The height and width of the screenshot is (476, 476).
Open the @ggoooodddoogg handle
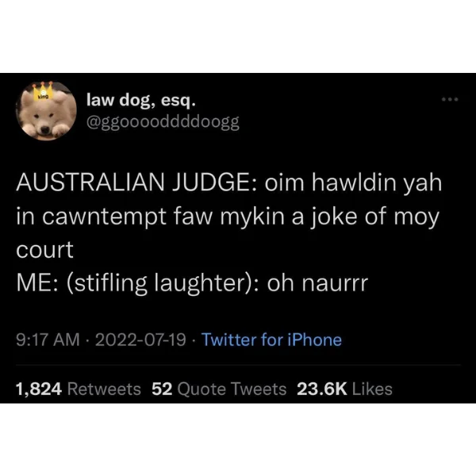[163, 122]
